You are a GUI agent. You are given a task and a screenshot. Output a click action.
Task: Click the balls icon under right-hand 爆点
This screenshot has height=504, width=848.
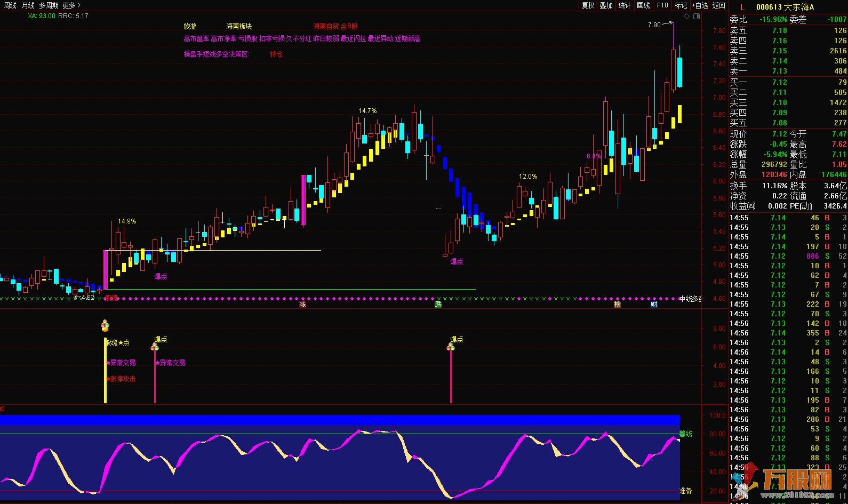451,347
